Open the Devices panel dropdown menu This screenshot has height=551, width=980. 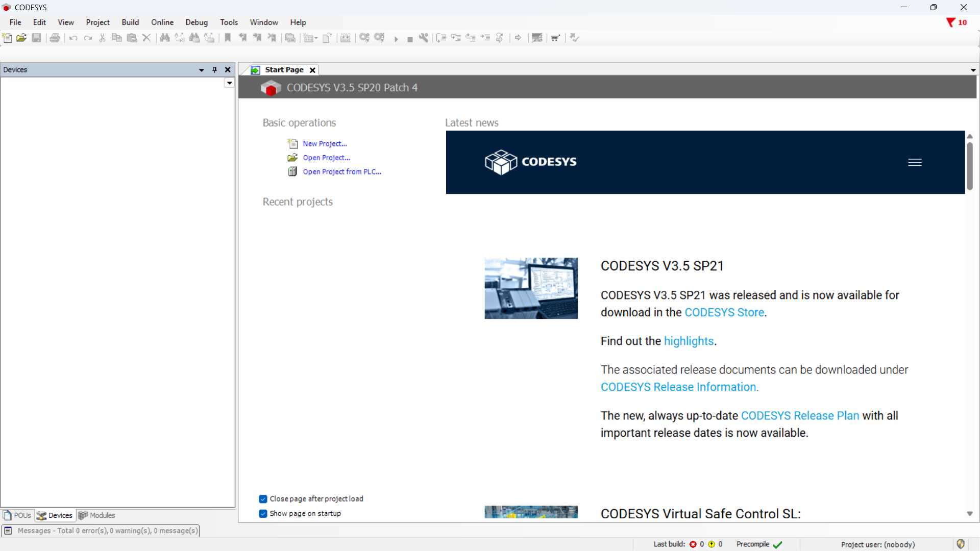click(x=201, y=70)
